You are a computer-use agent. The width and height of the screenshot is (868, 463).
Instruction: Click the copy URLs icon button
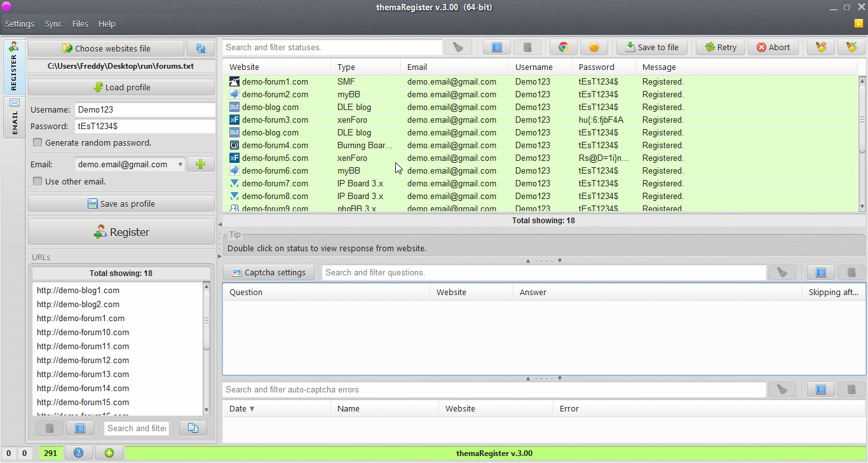tap(193, 428)
